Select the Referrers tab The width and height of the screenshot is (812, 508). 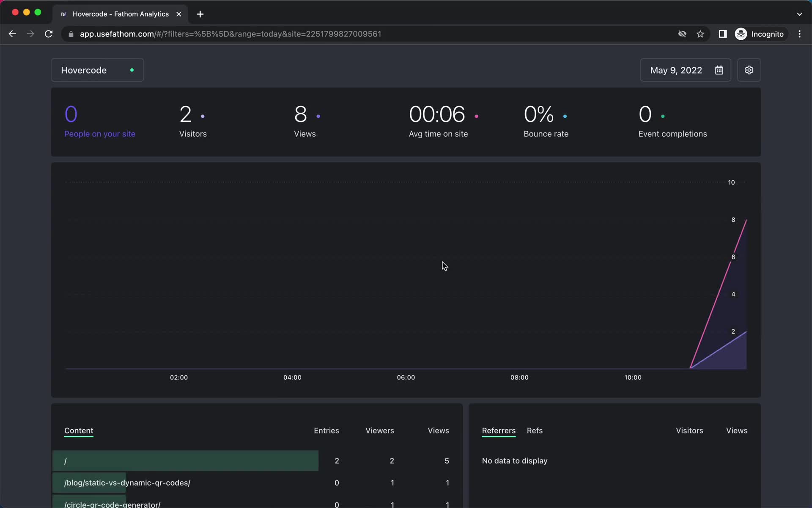click(499, 431)
